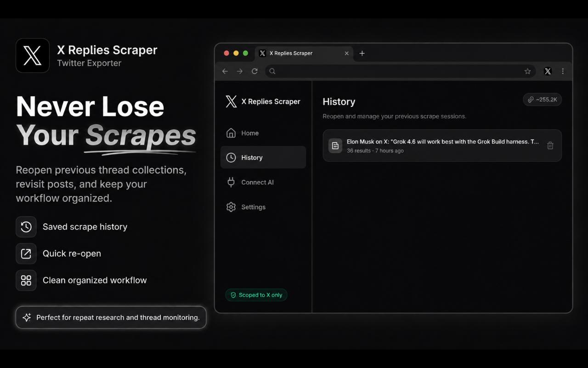Screen dimensions: 588x368
Task: Click the ~255.2K usage badge
Action: pos(542,99)
